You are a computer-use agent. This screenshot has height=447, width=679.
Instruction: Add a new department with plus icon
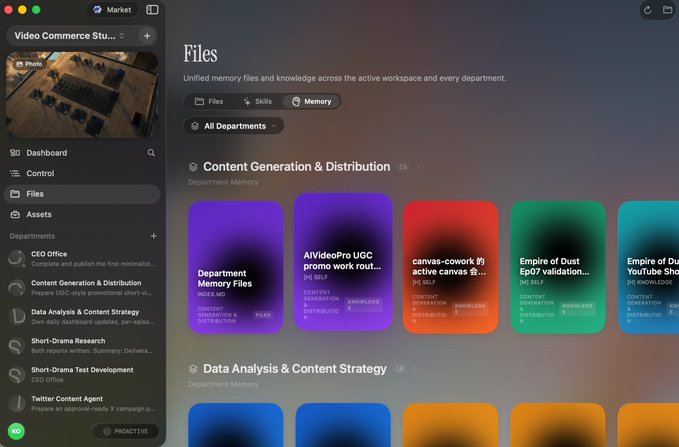[154, 236]
